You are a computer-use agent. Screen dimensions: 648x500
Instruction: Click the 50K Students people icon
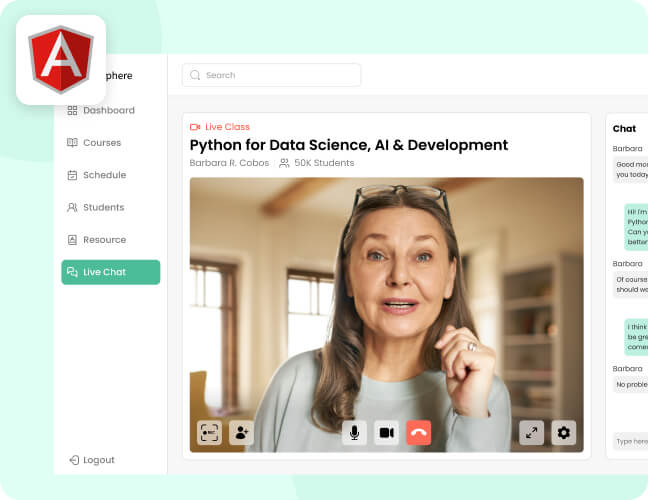[284, 163]
